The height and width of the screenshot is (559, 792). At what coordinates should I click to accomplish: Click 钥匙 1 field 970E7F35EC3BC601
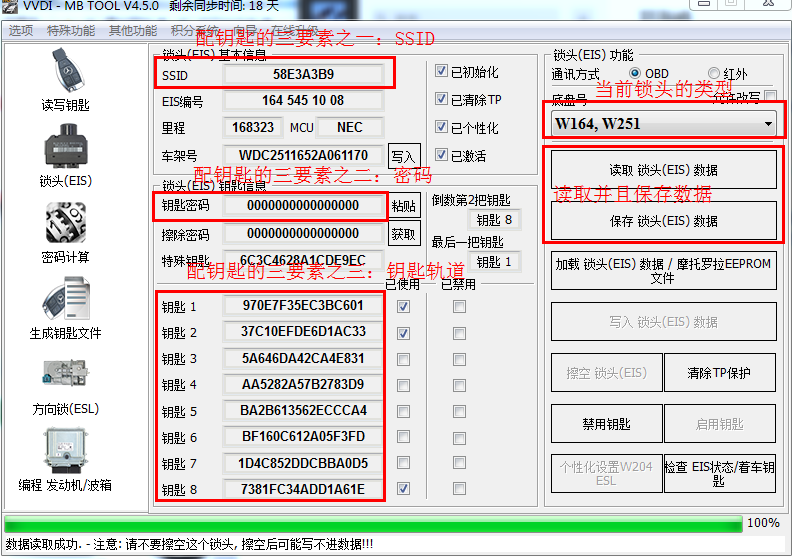pos(303,306)
